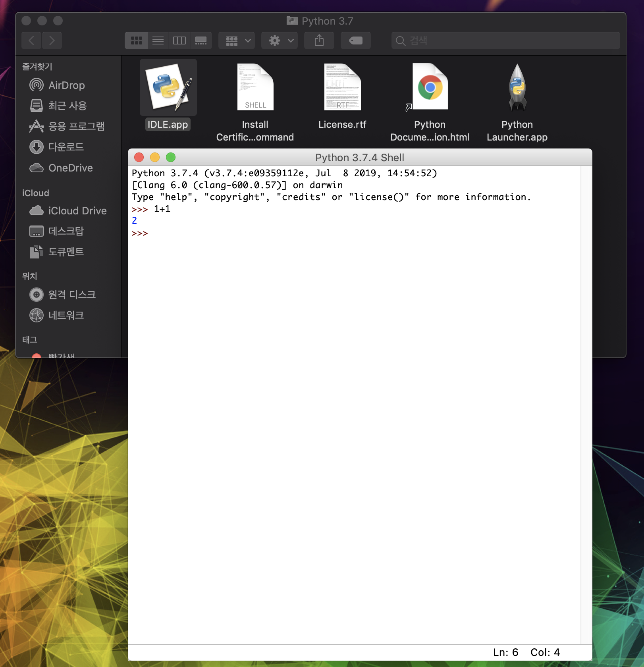The image size is (644, 667).
Task: Click the output '2' in shell
Action: (134, 221)
